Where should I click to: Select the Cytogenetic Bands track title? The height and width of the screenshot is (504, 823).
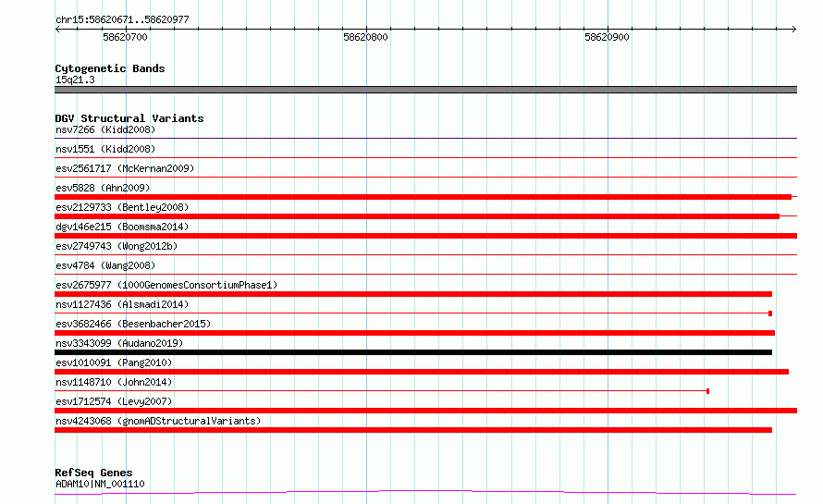tap(110, 68)
